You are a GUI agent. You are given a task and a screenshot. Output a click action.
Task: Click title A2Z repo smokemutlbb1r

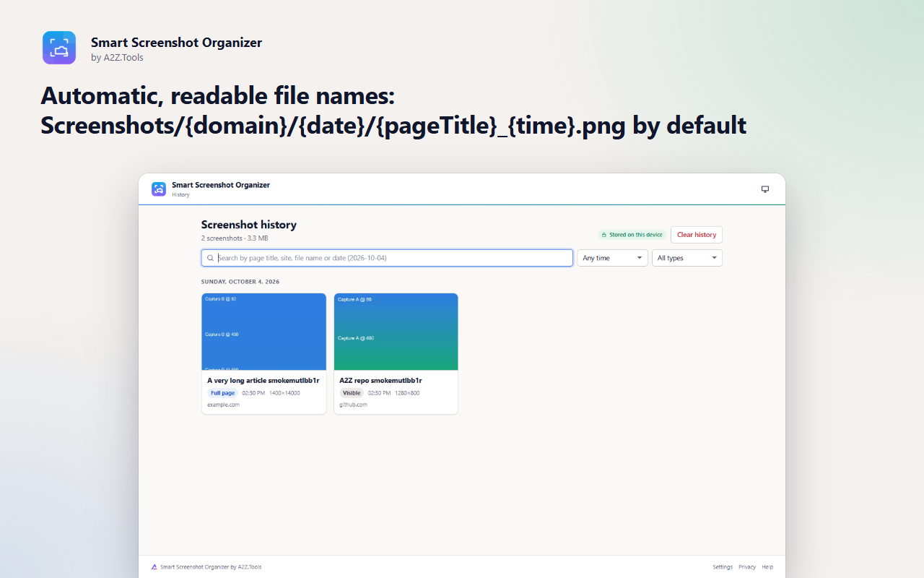(x=380, y=380)
